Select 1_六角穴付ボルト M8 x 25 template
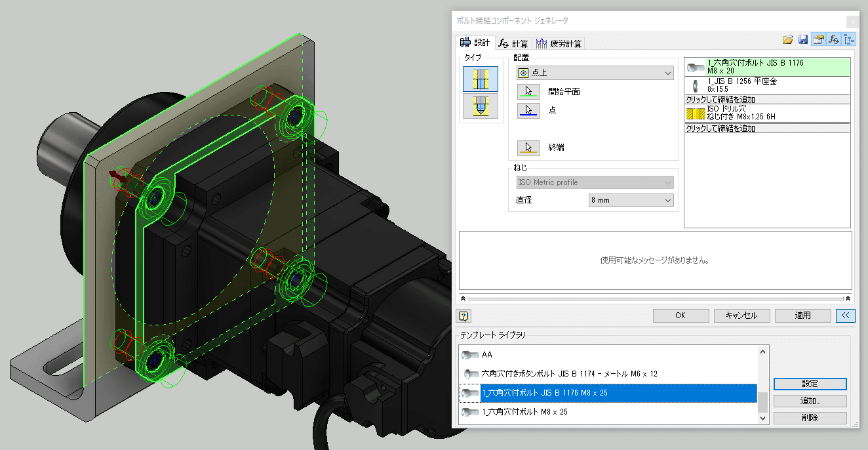The height and width of the screenshot is (450, 868). (608, 412)
